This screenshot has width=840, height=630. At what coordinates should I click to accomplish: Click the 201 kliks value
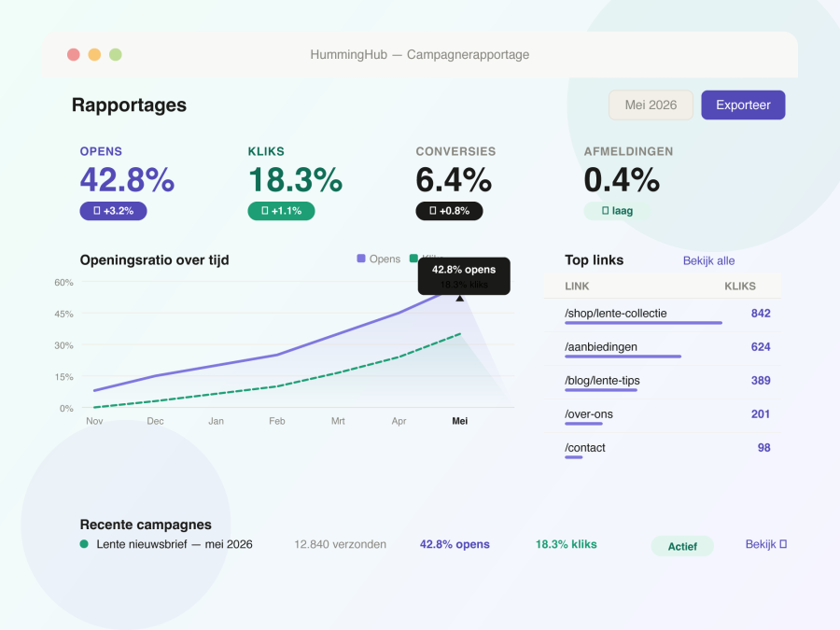761,414
